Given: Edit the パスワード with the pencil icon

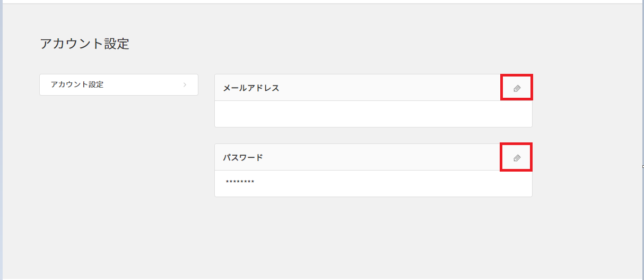Looking at the screenshot, I should pos(517,158).
